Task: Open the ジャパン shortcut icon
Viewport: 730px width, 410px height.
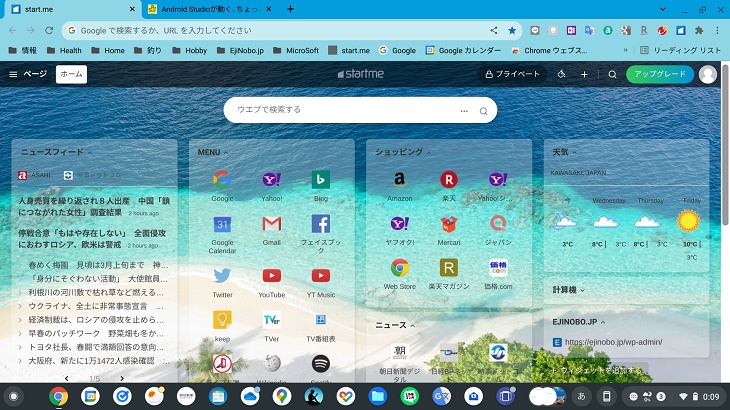Action: [498, 224]
